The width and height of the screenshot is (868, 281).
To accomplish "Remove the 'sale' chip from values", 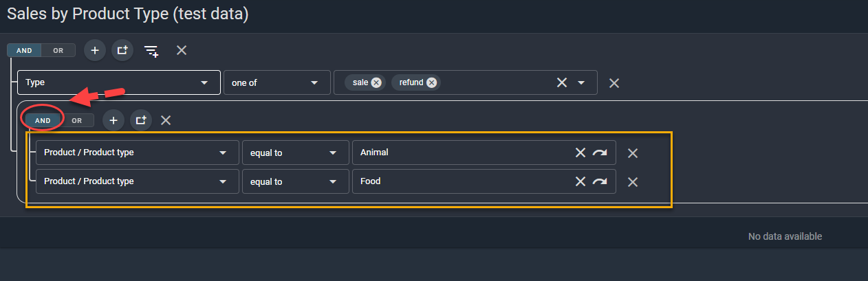I will pos(376,82).
